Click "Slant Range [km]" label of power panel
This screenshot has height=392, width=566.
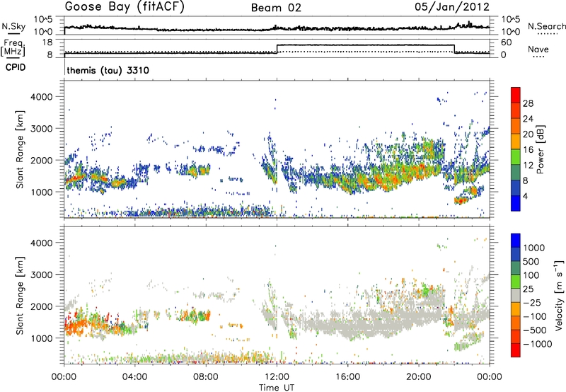[x=20, y=149]
